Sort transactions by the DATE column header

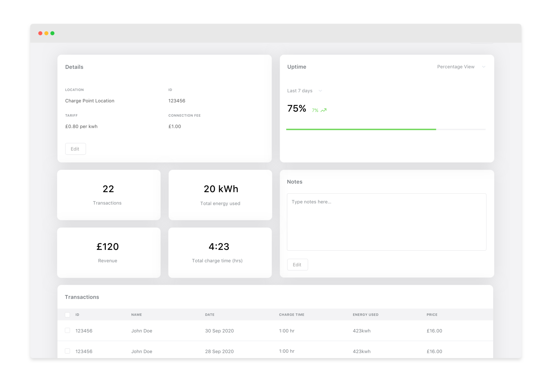click(210, 314)
